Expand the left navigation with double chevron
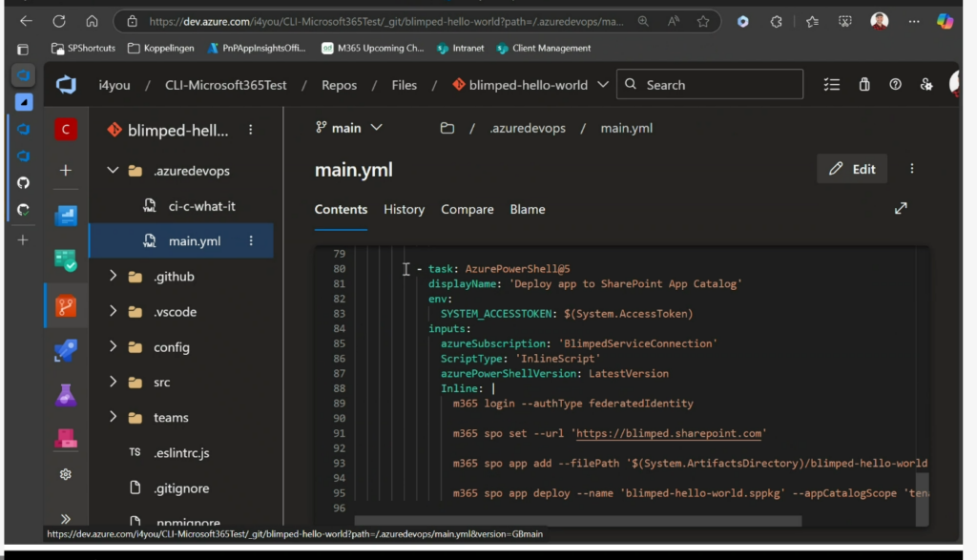977x560 pixels. coord(66,518)
